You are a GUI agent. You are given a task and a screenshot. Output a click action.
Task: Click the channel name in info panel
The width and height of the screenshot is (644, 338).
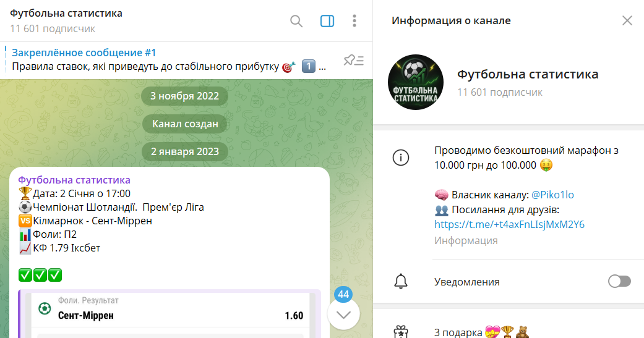(x=528, y=74)
